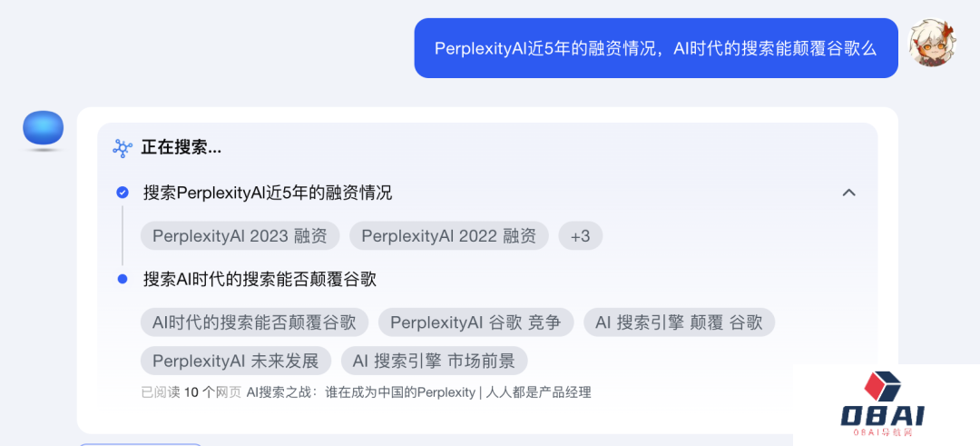
Task: Click the AI时代的搜索能否颠覆谷歌 chip
Action: click(254, 322)
